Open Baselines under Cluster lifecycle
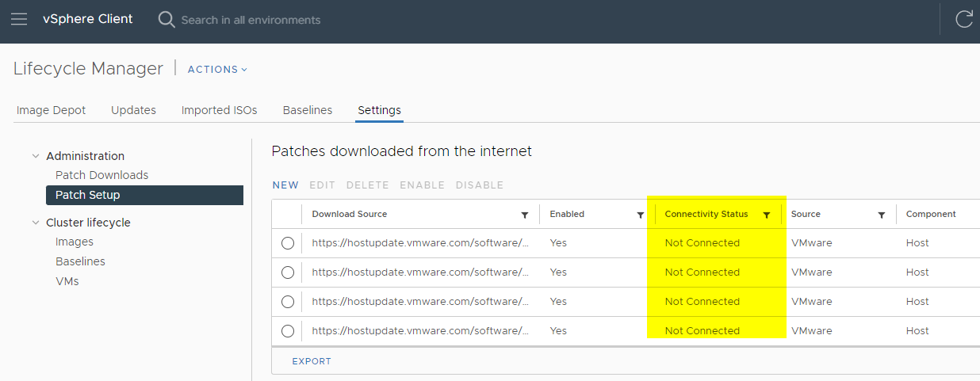This screenshot has width=980, height=381. (80, 261)
